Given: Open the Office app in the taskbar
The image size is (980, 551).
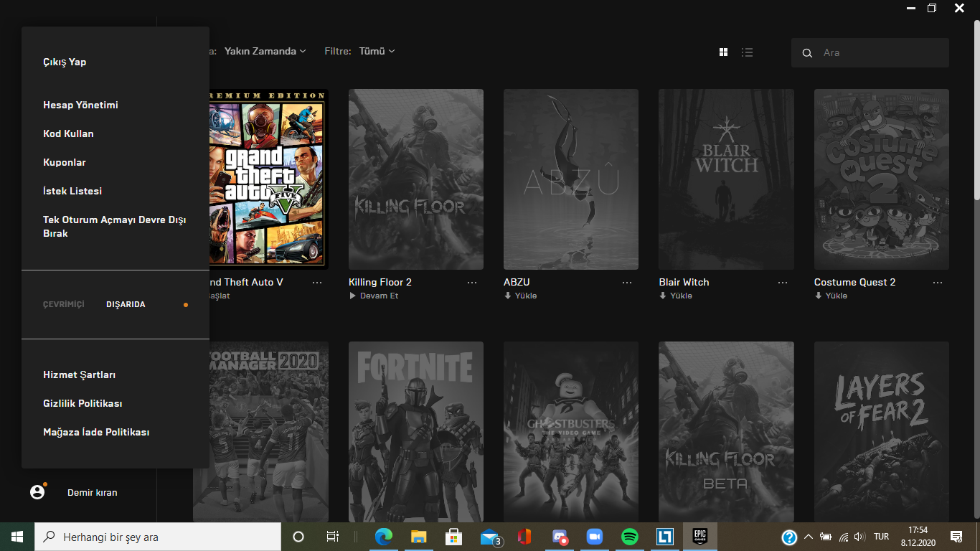Looking at the screenshot, I should pyautogui.click(x=524, y=537).
